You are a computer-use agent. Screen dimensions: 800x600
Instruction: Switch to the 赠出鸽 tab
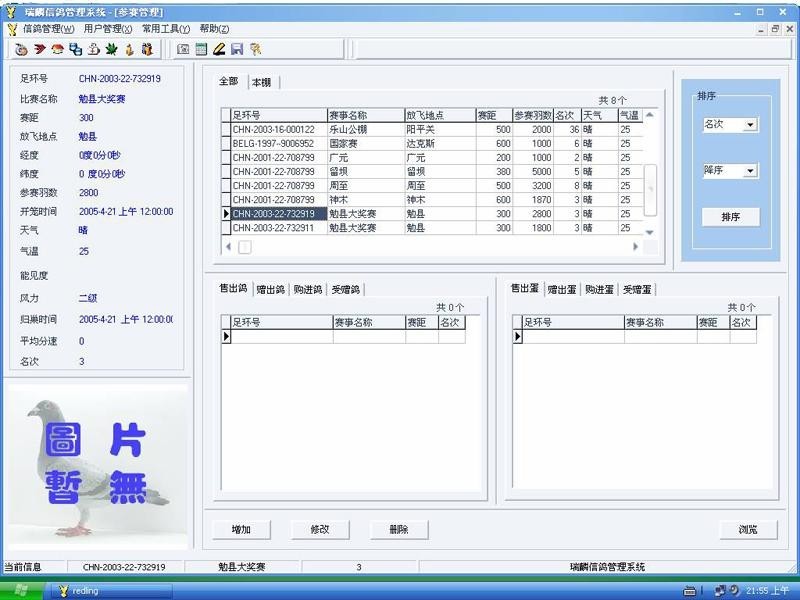(270, 289)
